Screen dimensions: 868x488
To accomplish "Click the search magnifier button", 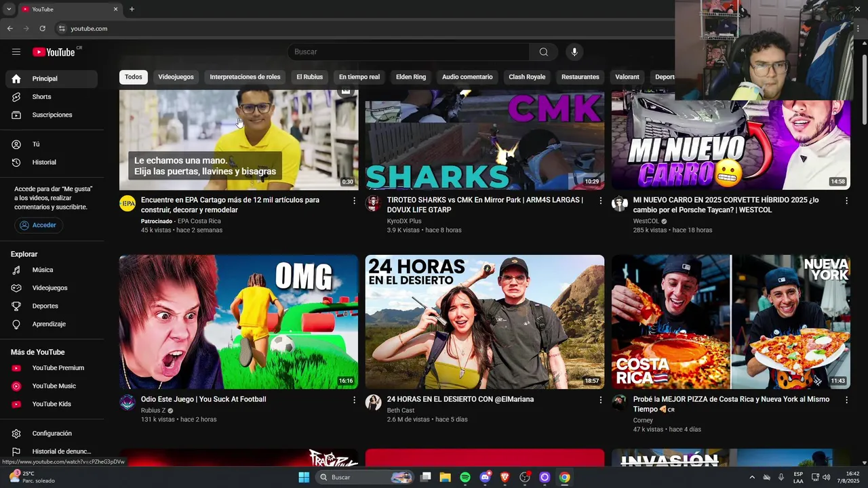I will pos(543,52).
